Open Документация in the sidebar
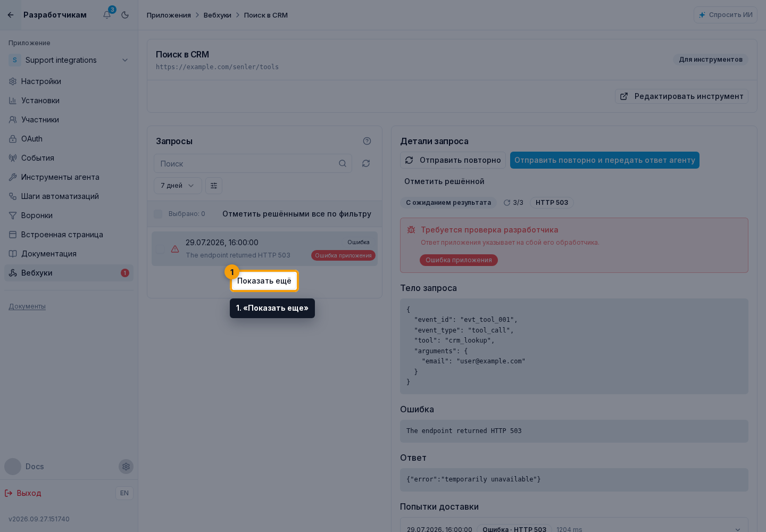The height and width of the screenshot is (532, 766). pos(69,254)
